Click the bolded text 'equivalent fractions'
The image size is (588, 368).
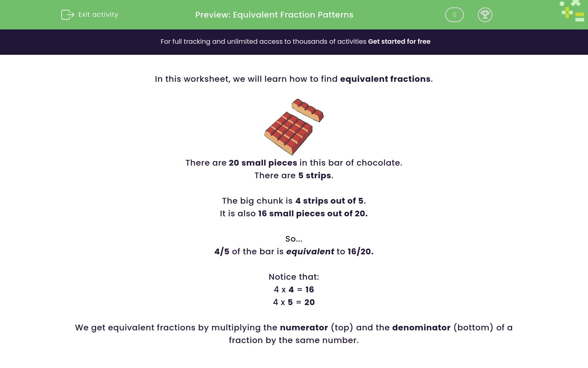pos(385,79)
